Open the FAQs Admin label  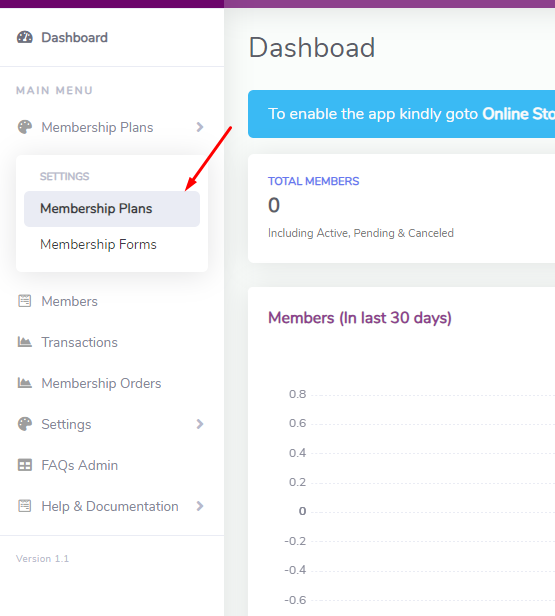point(79,465)
